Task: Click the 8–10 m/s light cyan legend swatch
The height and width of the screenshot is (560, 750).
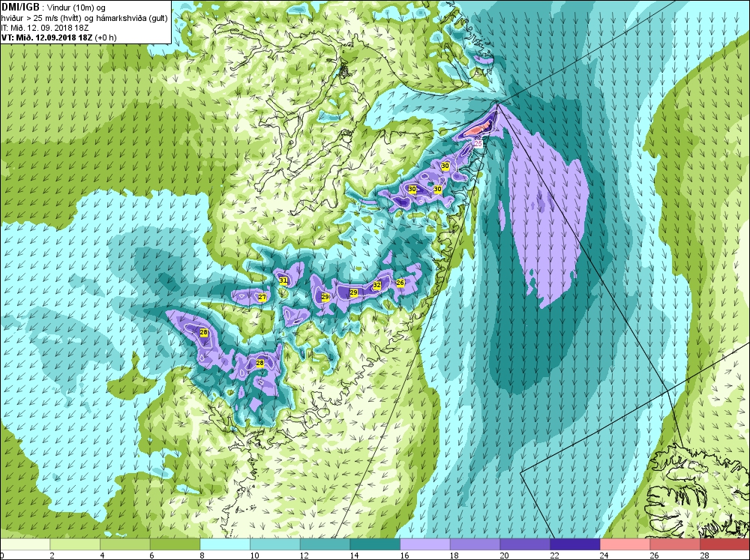Action: coord(225,544)
